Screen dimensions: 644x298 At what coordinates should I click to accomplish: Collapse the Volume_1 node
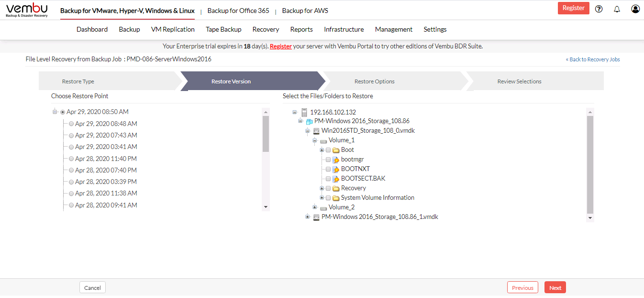coord(315,140)
